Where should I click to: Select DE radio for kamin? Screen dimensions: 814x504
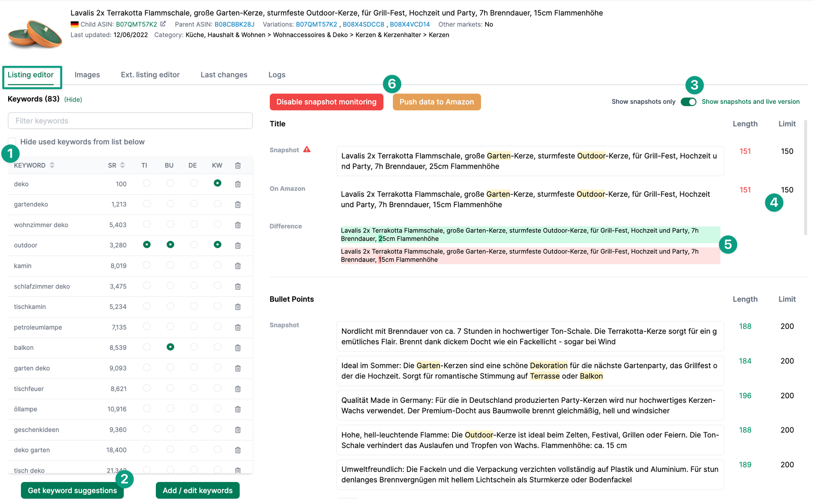194,265
